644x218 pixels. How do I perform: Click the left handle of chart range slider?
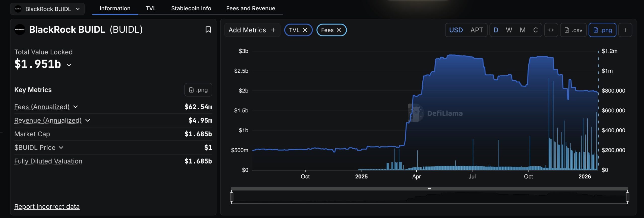pos(231,197)
